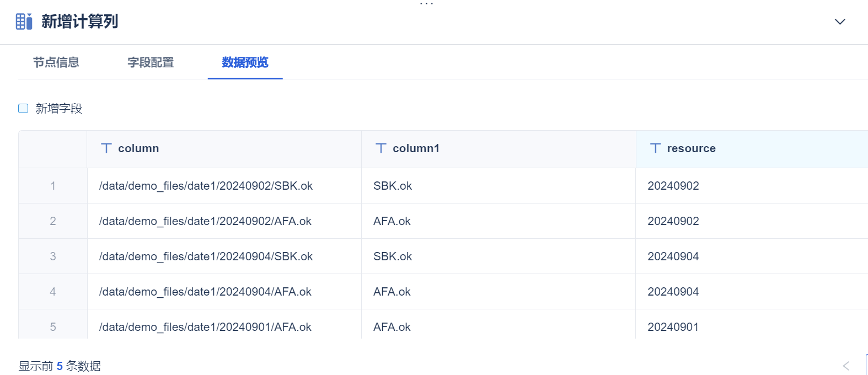Click the text type icon beside resource
The height and width of the screenshot is (375, 868).
coord(656,148)
